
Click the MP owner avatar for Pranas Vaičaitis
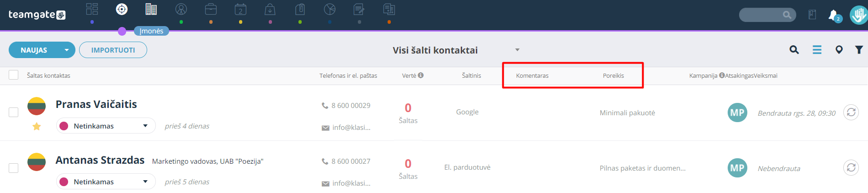737,113
